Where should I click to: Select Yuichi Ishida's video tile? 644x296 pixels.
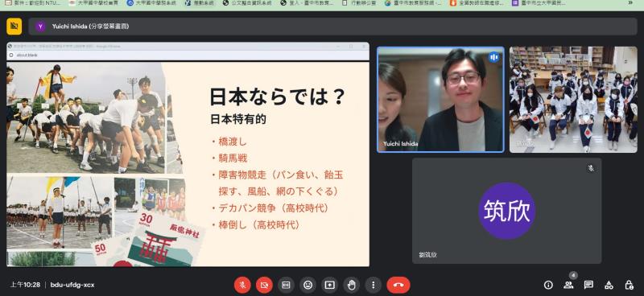point(440,100)
